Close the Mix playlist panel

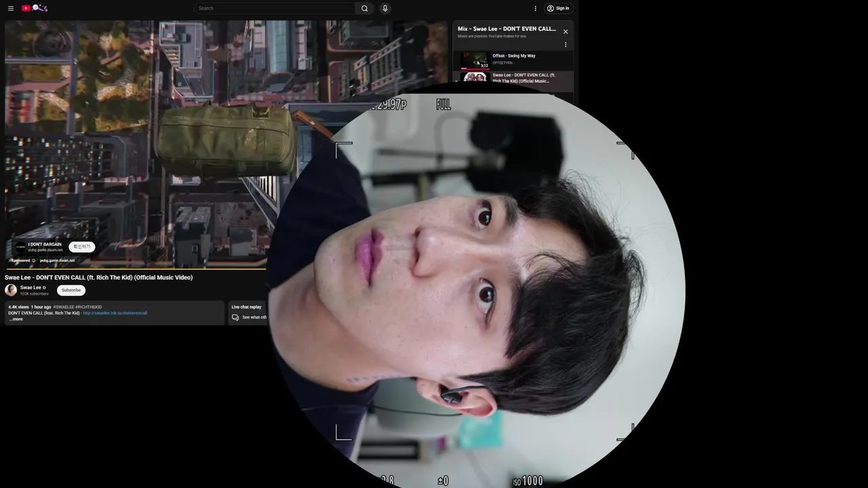tap(566, 31)
